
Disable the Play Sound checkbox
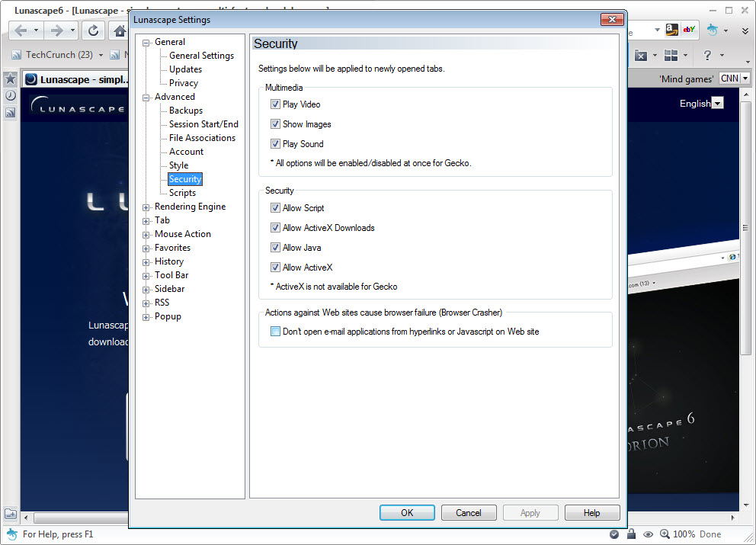coord(275,144)
